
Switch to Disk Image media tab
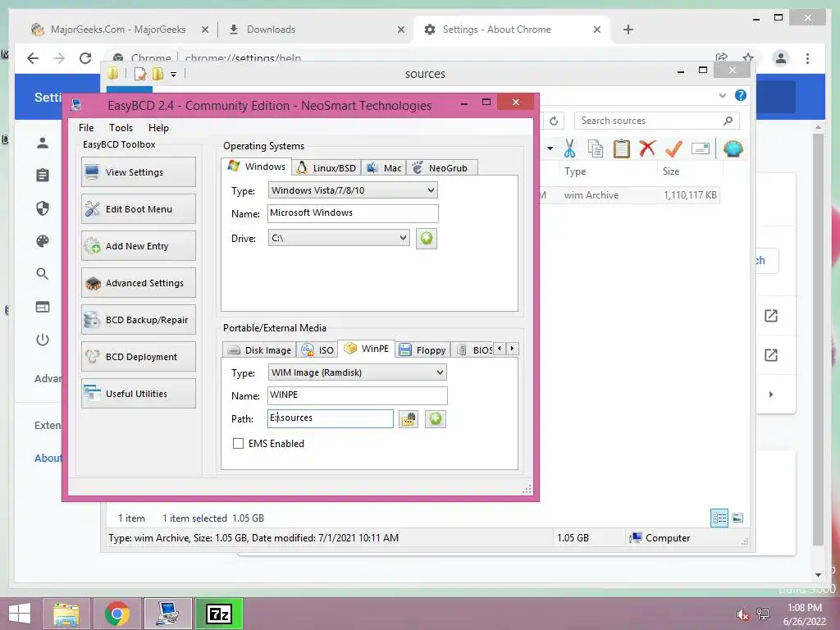pos(260,349)
